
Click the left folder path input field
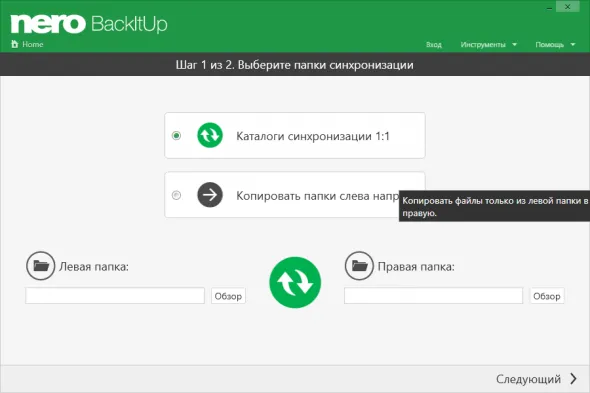[x=115, y=296]
